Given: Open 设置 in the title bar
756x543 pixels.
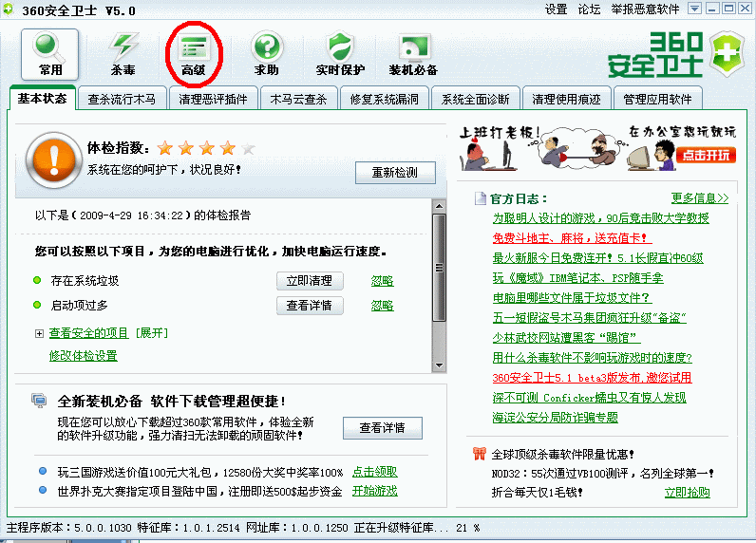Looking at the screenshot, I should click(556, 9).
